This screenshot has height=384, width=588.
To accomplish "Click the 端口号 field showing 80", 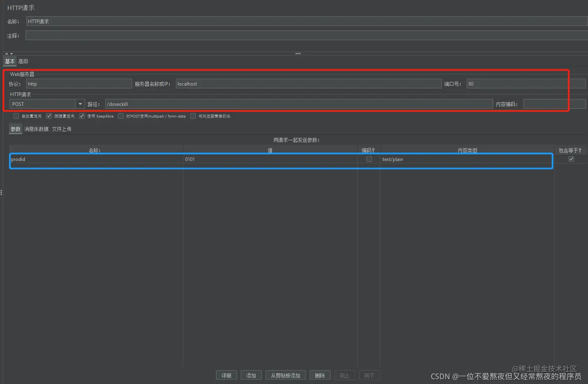I will (526, 84).
